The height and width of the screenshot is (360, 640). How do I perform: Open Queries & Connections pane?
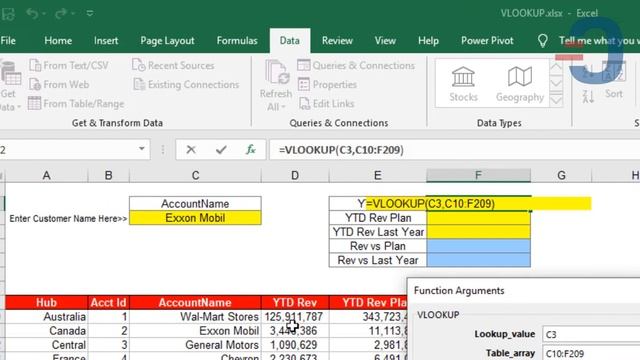(x=356, y=65)
